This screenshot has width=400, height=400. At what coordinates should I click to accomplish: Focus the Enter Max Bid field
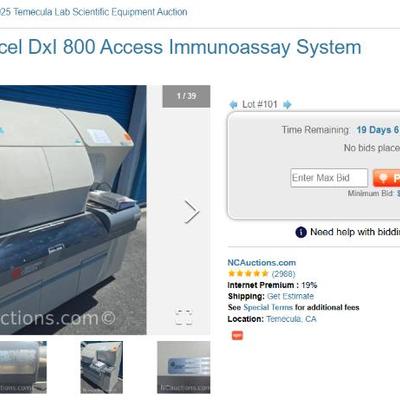pyautogui.click(x=329, y=178)
